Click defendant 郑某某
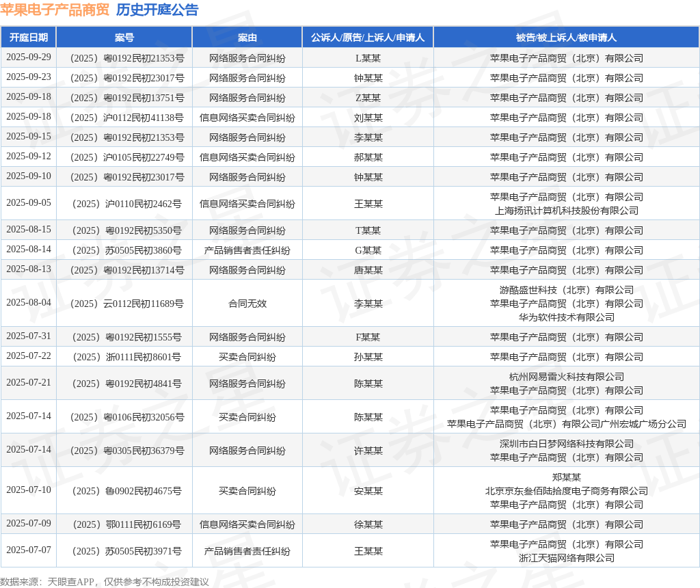The width and height of the screenshot is (700, 588). [x=567, y=477]
